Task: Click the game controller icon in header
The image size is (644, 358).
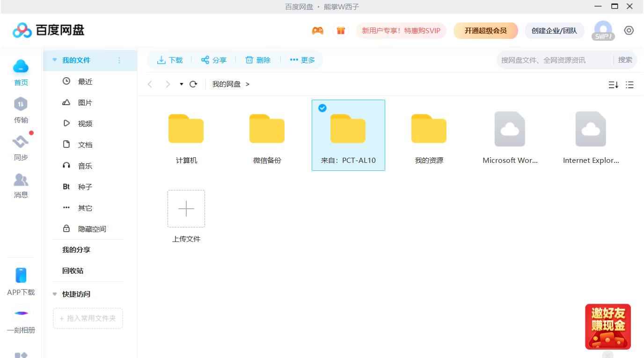Action: coord(318,31)
